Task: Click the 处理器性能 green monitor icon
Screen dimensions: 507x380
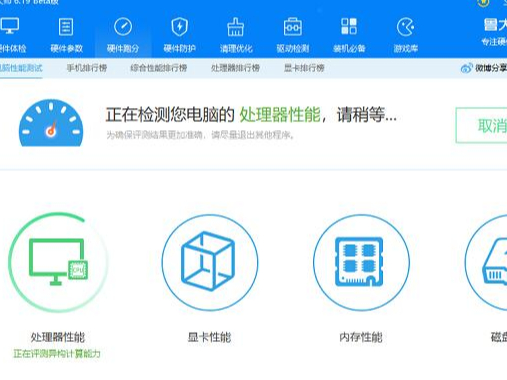Action: point(58,262)
